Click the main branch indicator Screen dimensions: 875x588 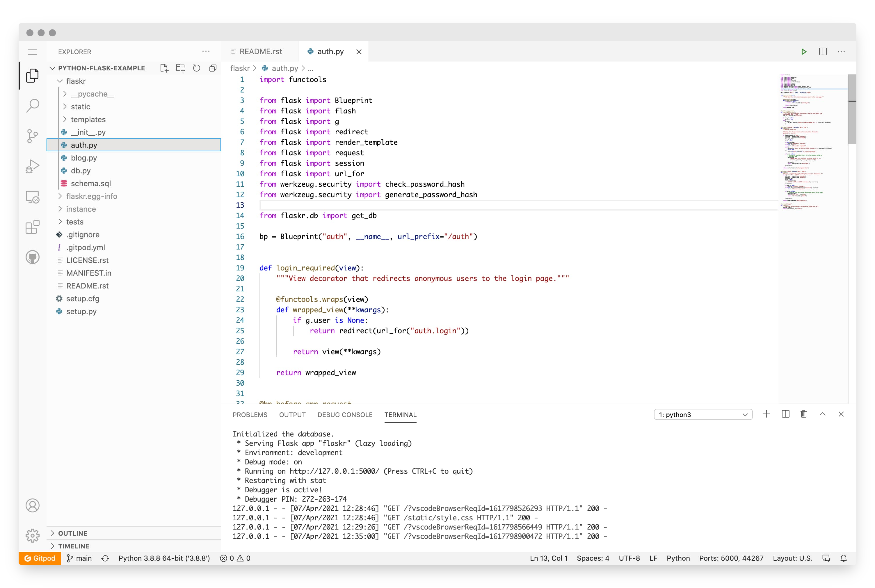pos(79,558)
